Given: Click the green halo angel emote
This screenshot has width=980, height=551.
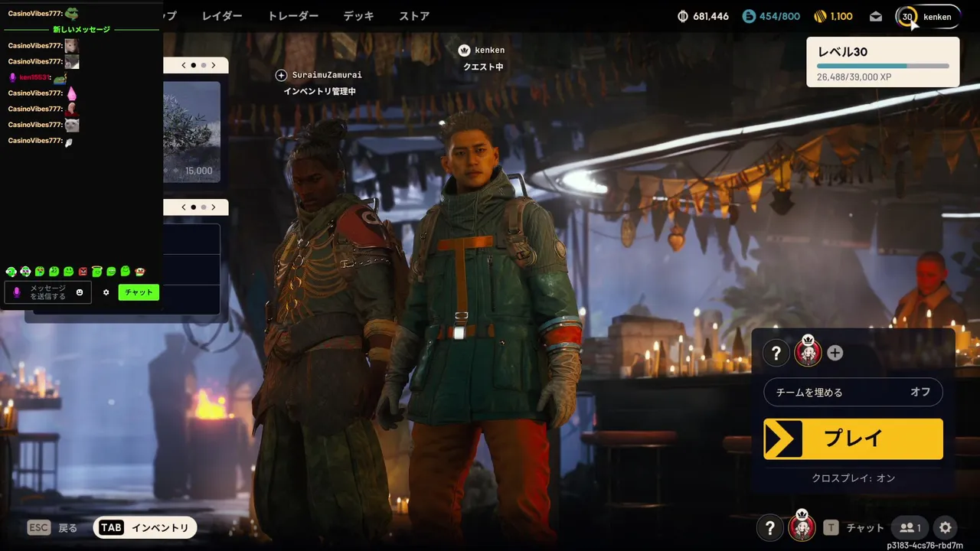Looking at the screenshot, I should 96,272.
